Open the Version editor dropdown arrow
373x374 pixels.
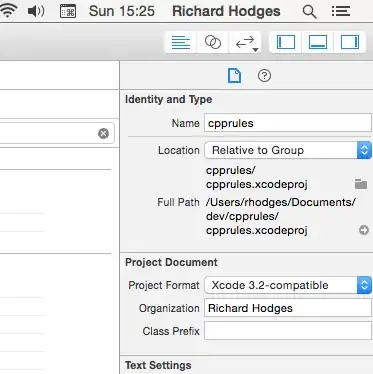[x=256, y=50]
